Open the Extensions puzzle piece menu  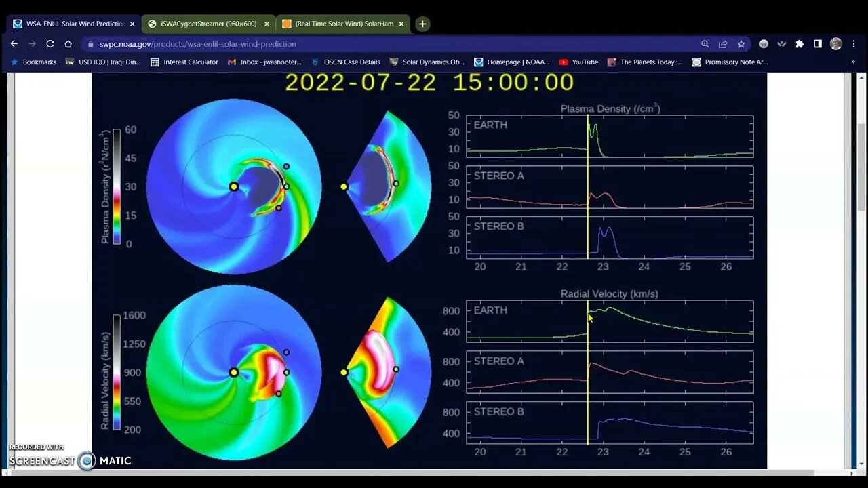pos(800,44)
